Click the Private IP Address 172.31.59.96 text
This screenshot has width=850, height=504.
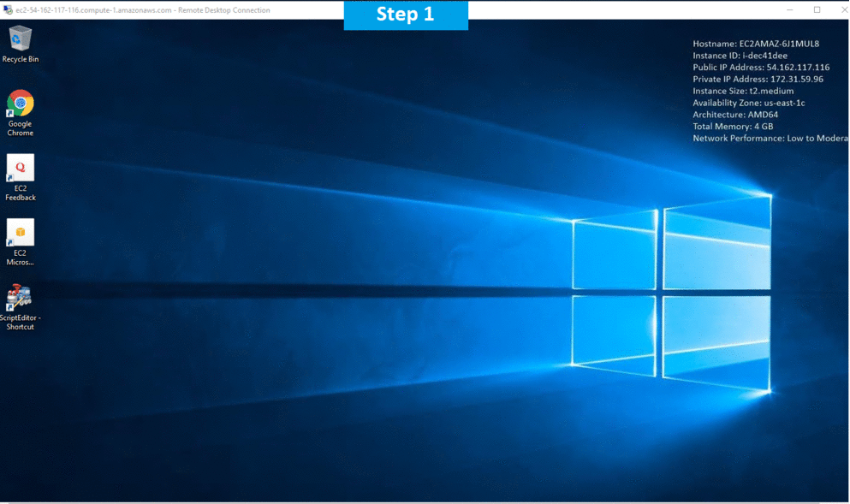tap(758, 80)
